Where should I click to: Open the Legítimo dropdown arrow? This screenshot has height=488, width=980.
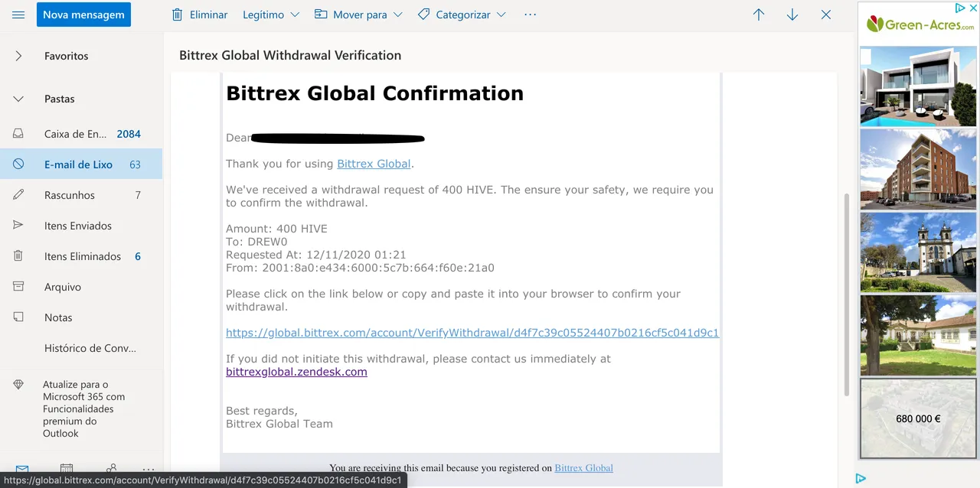point(296,15)
